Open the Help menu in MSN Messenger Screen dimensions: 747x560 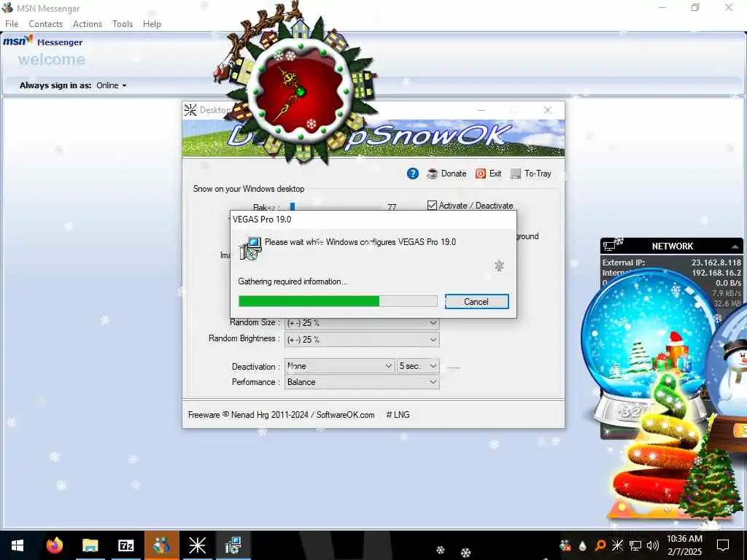click(x=152, y=24)
